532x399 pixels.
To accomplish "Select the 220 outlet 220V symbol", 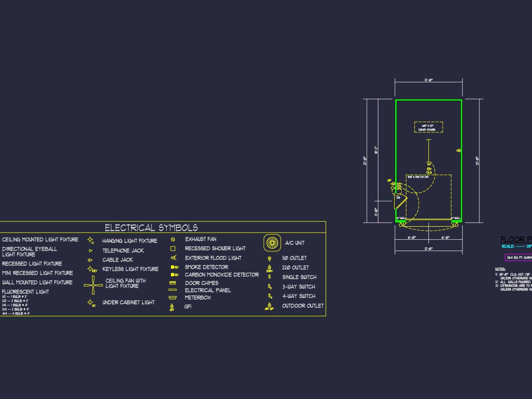I will point(269,268).
